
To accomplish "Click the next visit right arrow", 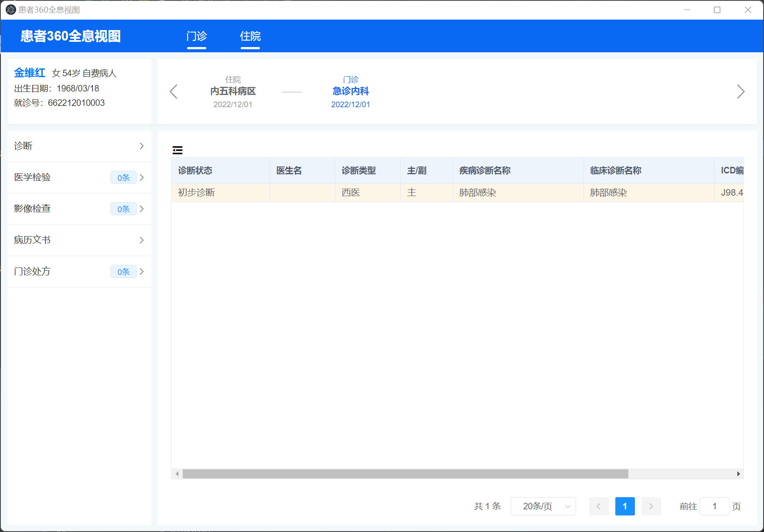I will point(740,91).
